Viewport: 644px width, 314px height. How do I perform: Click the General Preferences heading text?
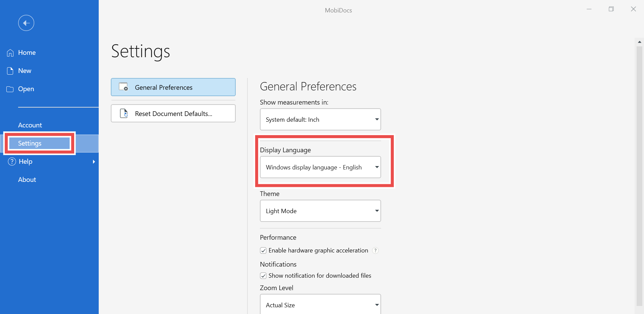(x=308, y=86)
